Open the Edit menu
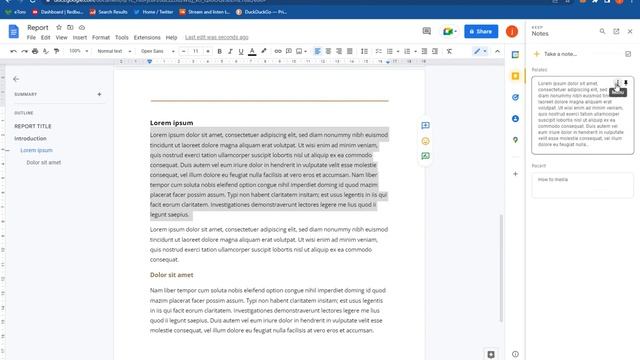 pyautogui.click(x=45, y=38)
